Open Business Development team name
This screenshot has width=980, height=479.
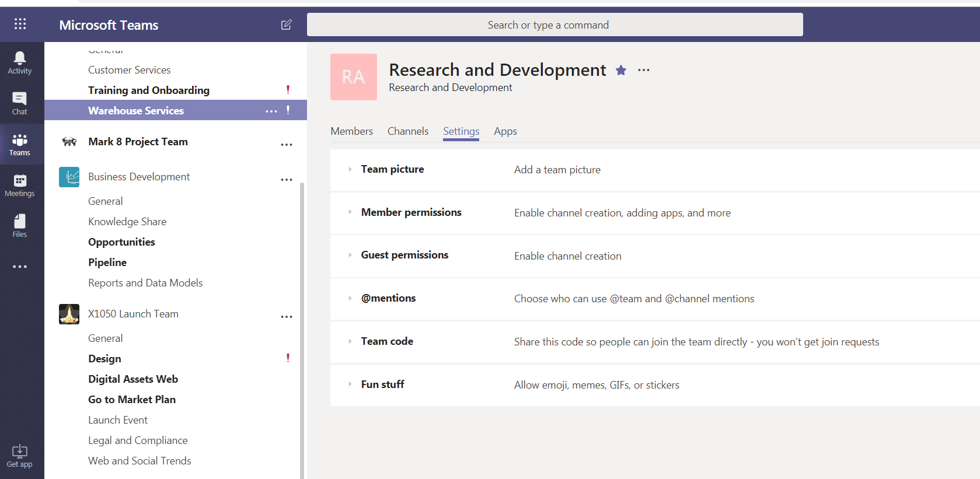point(139,177)
